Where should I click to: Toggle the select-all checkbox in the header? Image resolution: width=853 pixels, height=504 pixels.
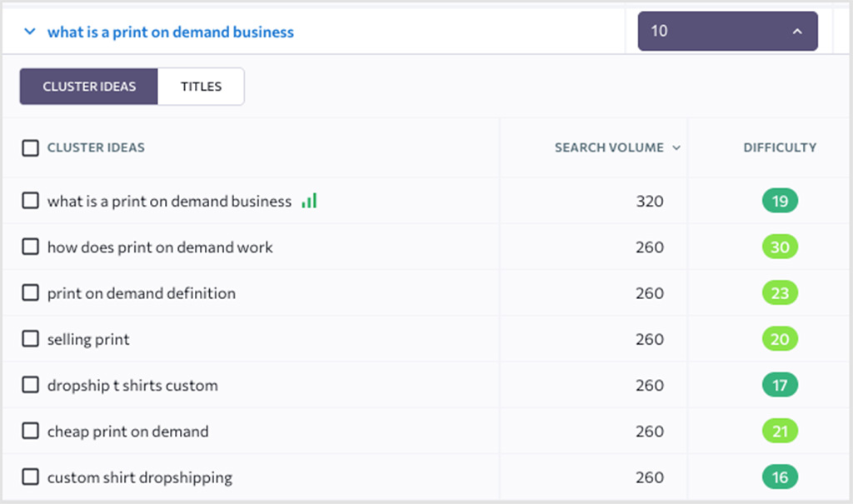pos(30,147)
